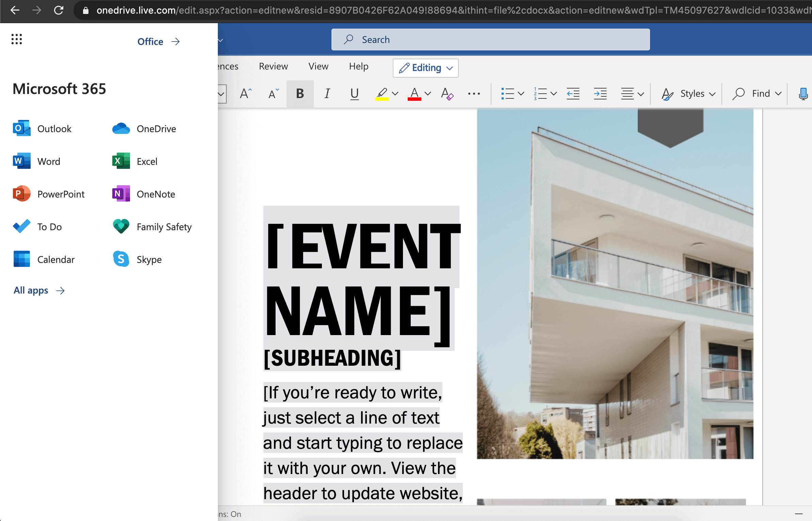This screenshot has height=521, width=812.
Task: Click the Underline formatting icon
Action: (x=353, y=92)
